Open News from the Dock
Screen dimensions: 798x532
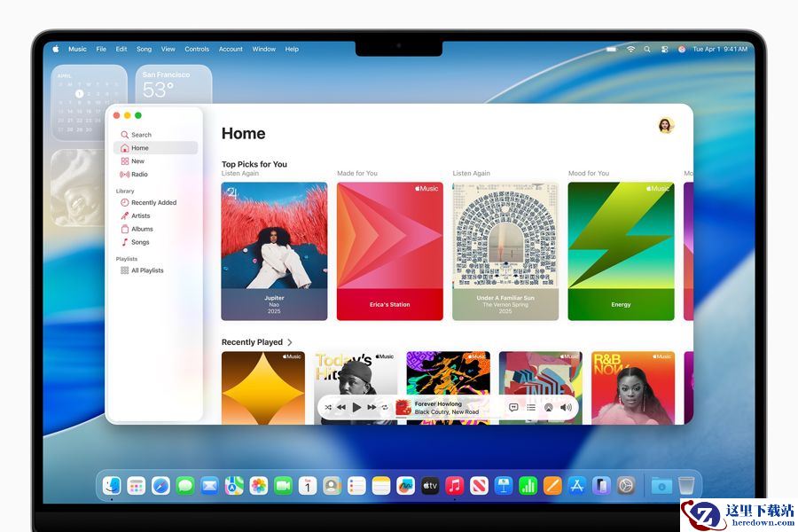pos(479,486)
